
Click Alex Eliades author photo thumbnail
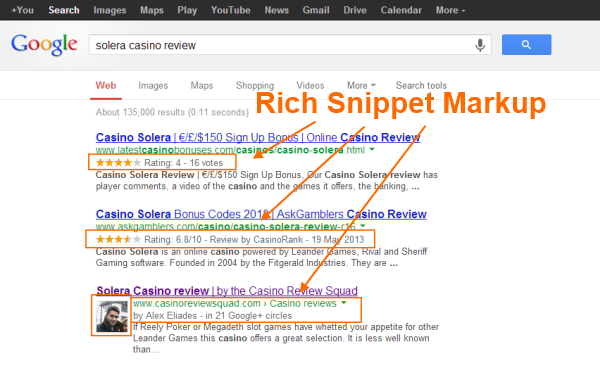tap(111, 316)
